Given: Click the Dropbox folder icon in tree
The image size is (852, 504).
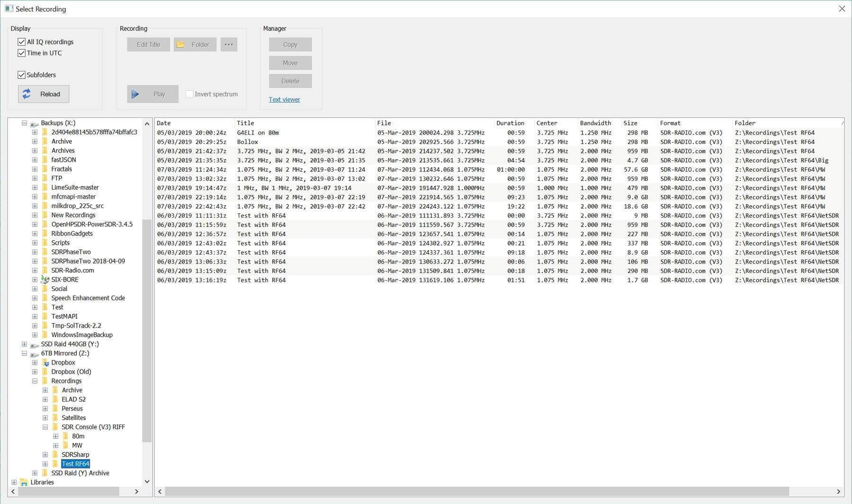Looking at the screenshot, I should tap(45, 362).
